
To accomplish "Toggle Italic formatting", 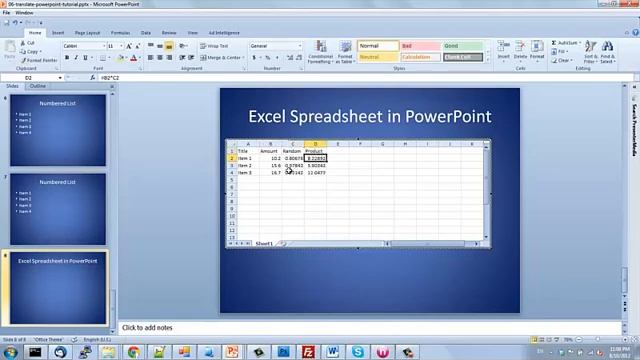I will point(76,58).
